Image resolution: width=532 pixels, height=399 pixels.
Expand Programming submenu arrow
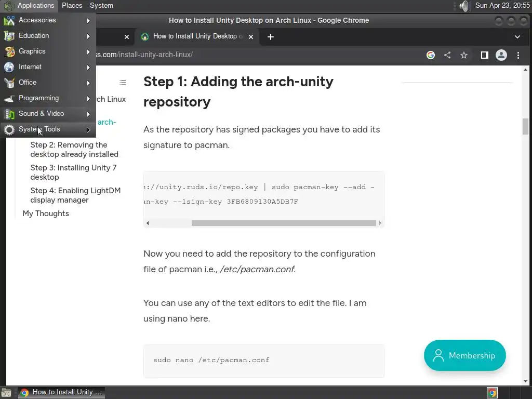tap(88, 98)
